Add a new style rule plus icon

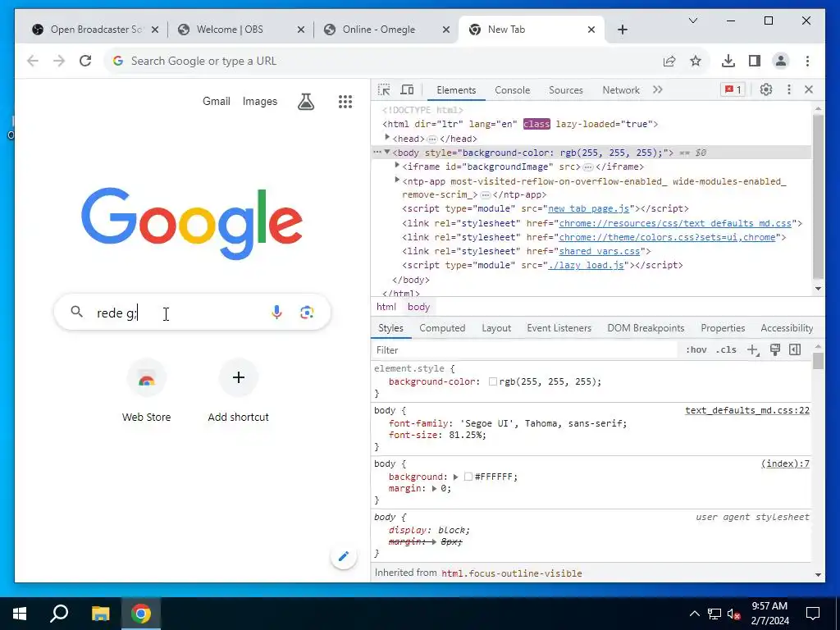coord(753,349)
